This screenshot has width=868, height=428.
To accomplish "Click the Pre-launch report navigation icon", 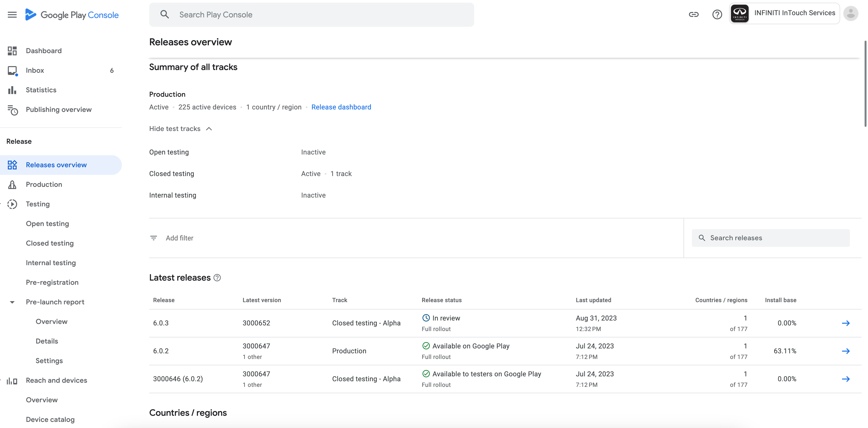I will (x=12, y=302).
